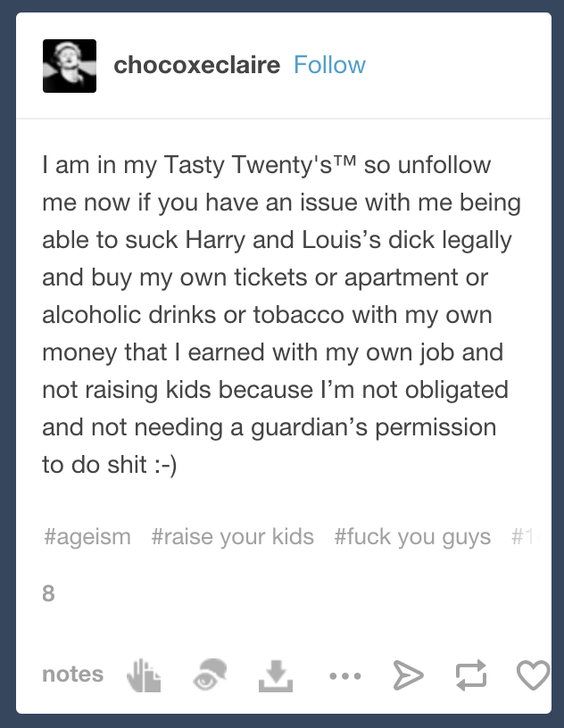Click the divider line below the header
The image size is (564, 728).
[x=284, y=119]
